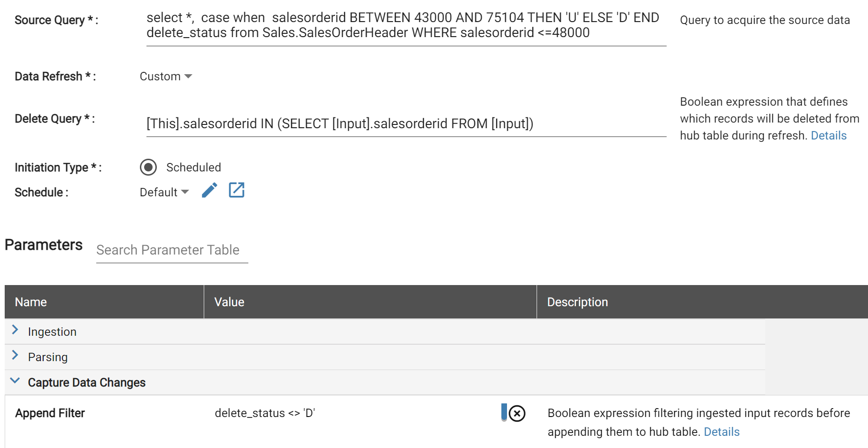Viewport: 868px width, 448px height.
Task: Click the chevron arrow next to Parsing
Action: point(15,355)
